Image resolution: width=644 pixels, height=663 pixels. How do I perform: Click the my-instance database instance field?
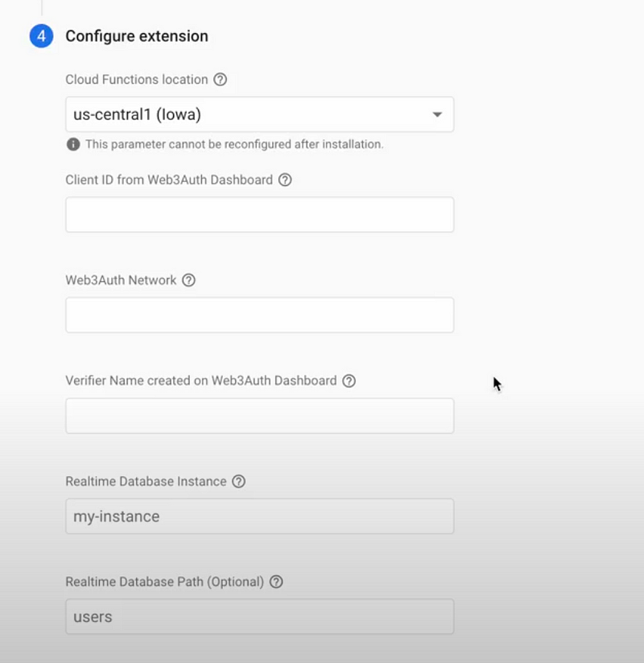click(260, 516)
